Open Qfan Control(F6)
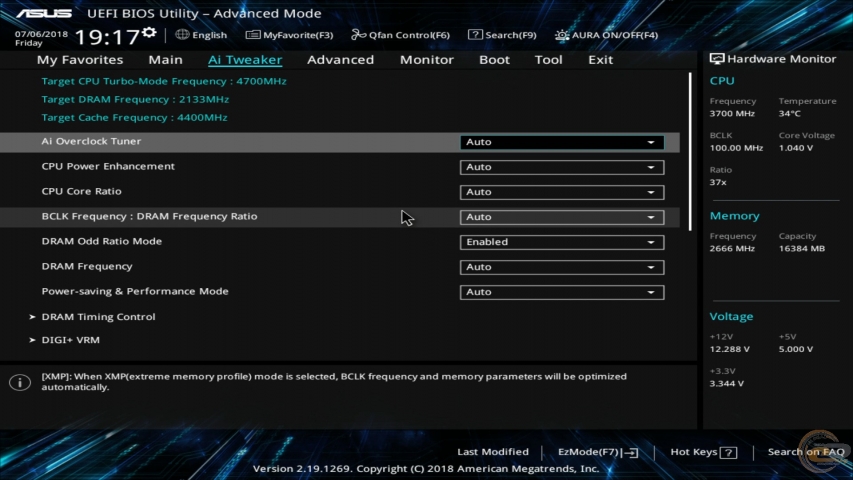This screenshot has width=853, height=480. [400, 35]
